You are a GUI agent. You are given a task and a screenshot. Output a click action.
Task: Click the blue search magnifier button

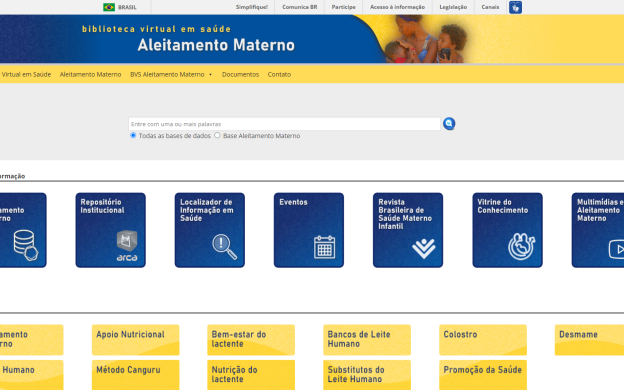(x=449, y=124)
